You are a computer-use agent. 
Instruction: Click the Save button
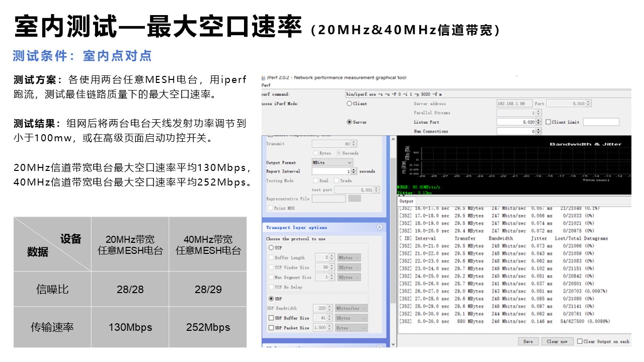[x=528, y=341]
